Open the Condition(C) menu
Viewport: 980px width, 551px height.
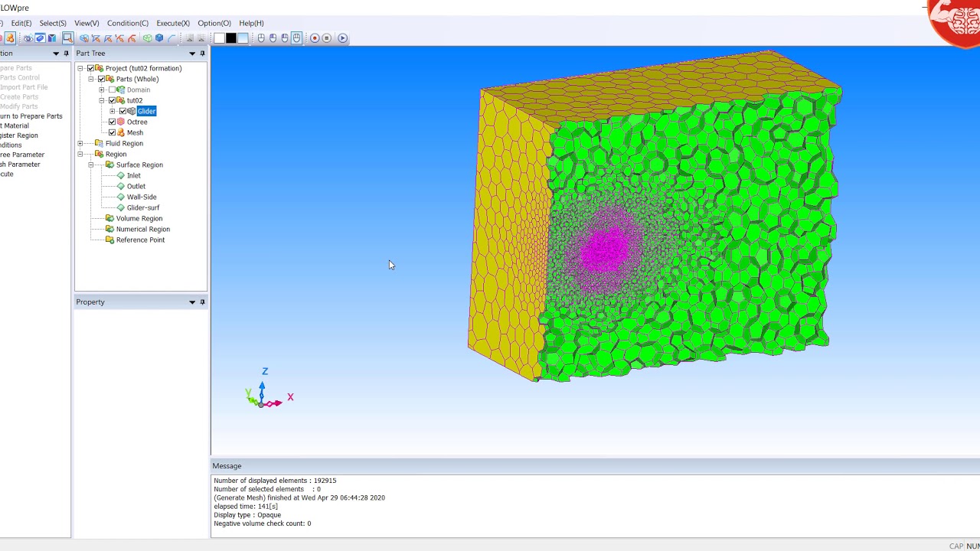(128, 23)
